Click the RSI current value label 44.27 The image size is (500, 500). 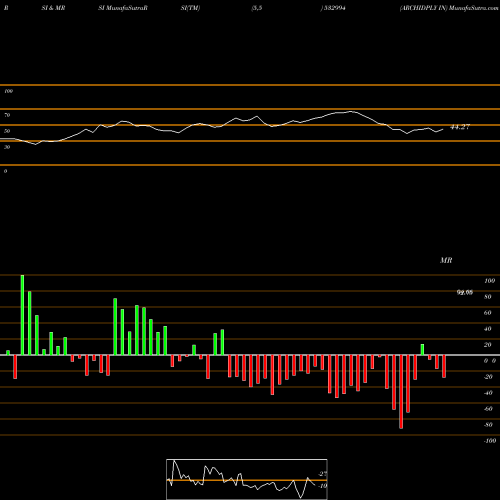460,127
